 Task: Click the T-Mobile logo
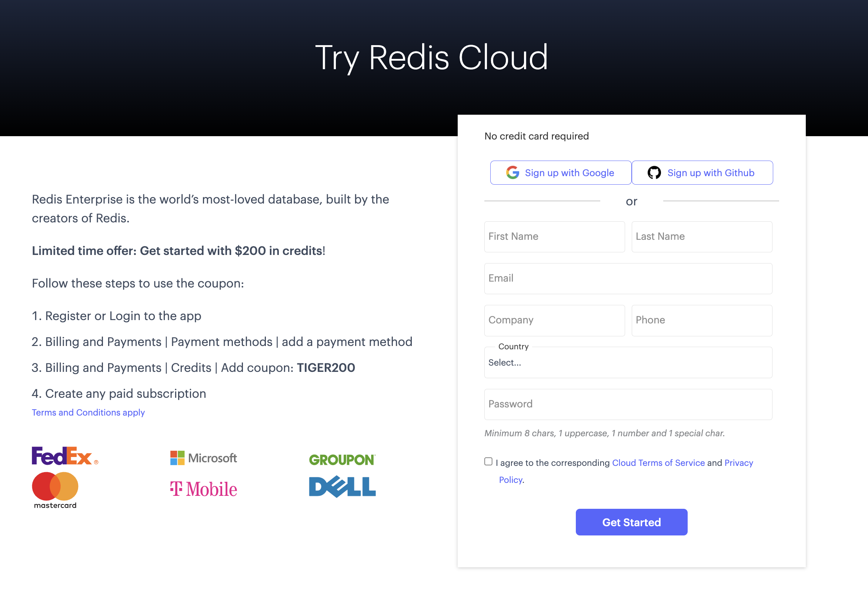click(203, 489)
